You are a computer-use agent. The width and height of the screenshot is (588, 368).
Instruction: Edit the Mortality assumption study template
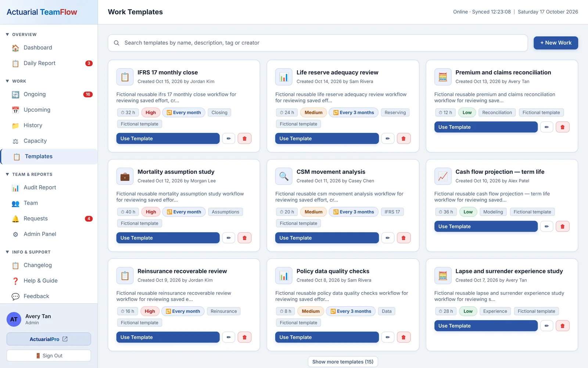[229, 238]
